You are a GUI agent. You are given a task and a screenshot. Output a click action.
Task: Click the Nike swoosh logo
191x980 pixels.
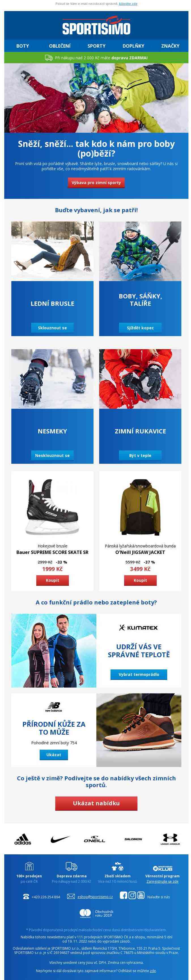60,839
